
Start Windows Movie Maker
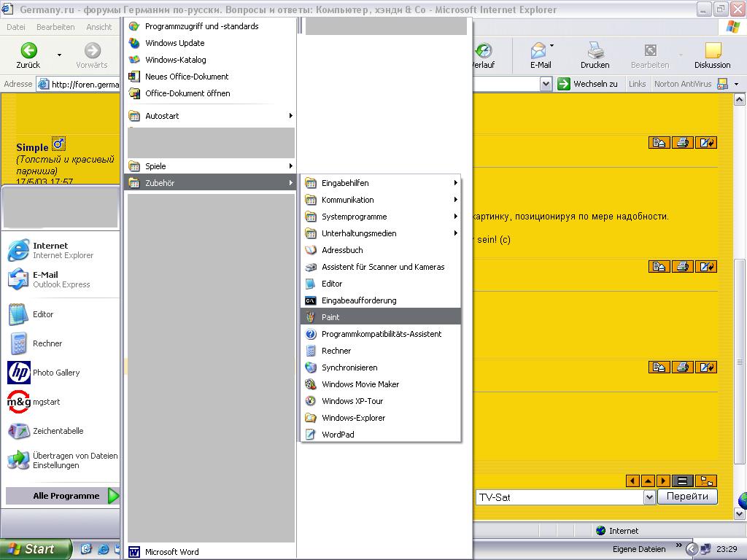click(360, 384)
